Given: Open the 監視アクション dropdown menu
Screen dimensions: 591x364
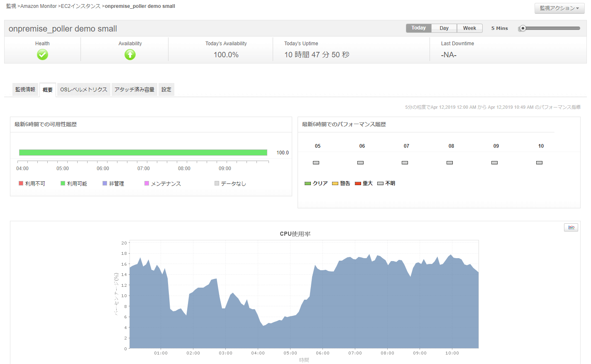Looking at the screenshot, I should tap(559, 8).
